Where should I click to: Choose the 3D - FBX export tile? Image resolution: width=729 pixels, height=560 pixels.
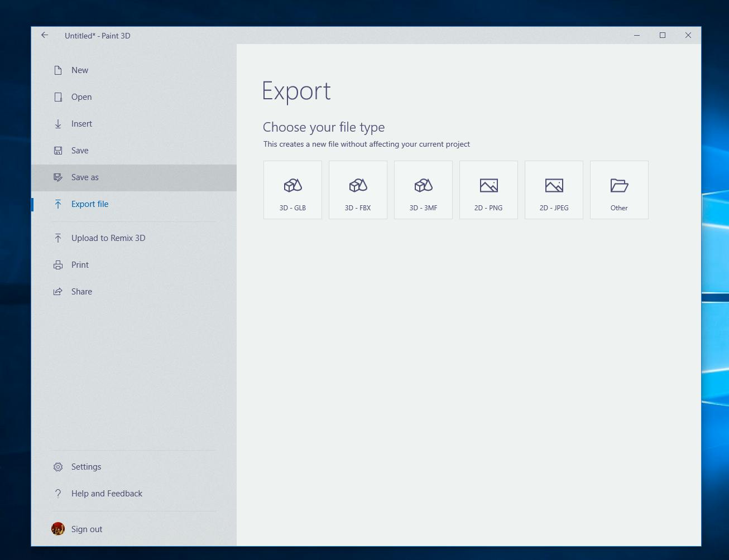pyautogui.click(x=358, y=190)
